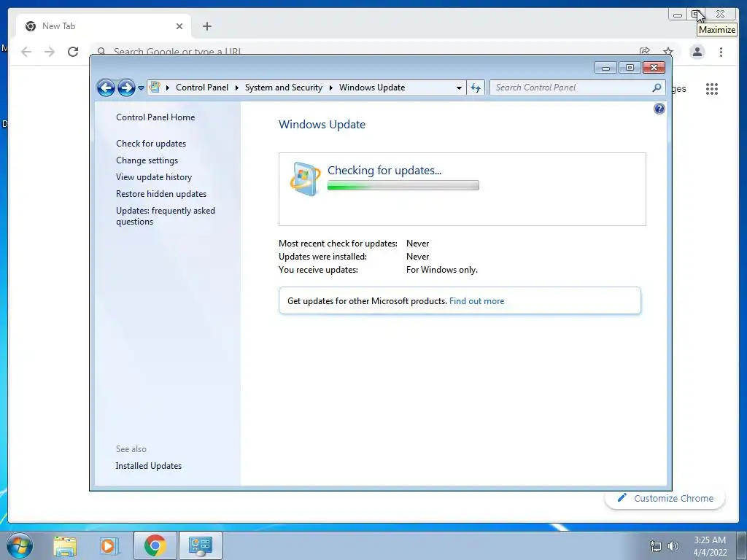
Task: Click the Windows Update heading text
Action: [322, 124]
